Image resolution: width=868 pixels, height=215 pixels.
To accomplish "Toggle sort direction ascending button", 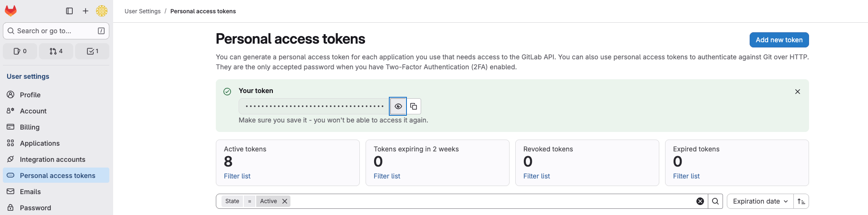I will (801, 201).
